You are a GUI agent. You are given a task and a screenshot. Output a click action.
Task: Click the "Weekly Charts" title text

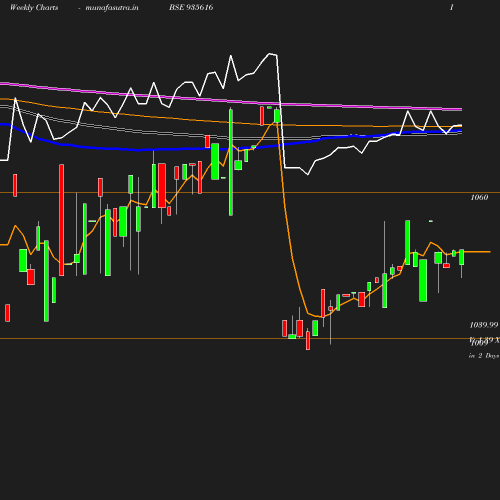34,8
